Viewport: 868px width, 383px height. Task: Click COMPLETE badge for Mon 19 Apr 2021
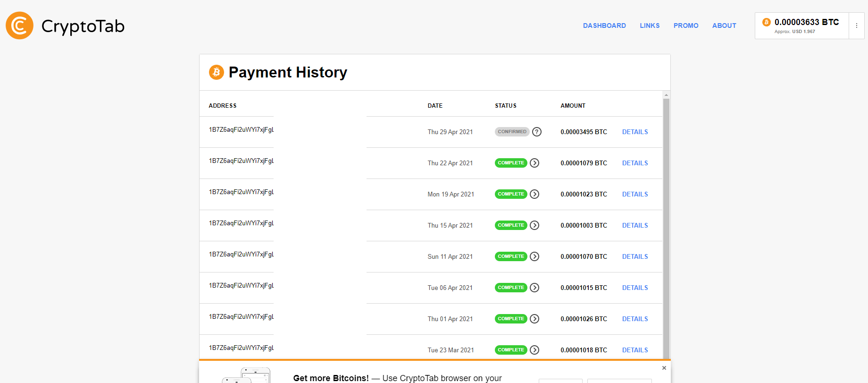pos(511,194)
